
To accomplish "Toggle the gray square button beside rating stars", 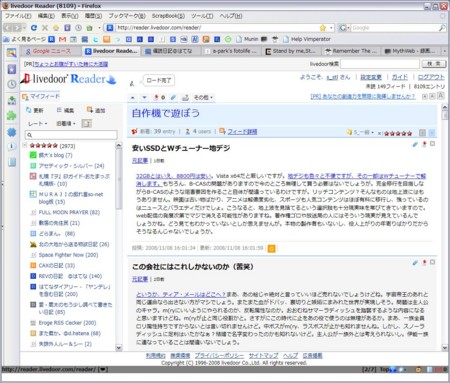I will click(422, 133).
